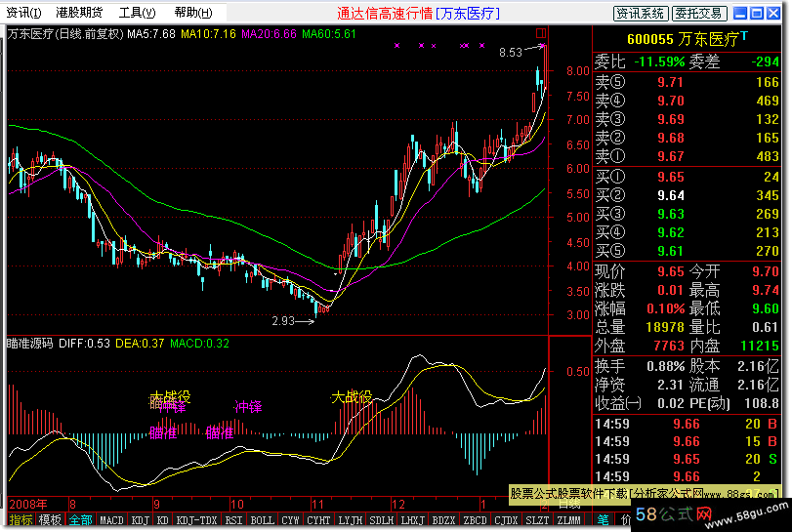This screenshot has width=792, height=532.
Task: Click the 买⑤ price 9.61
Action: 670,252
